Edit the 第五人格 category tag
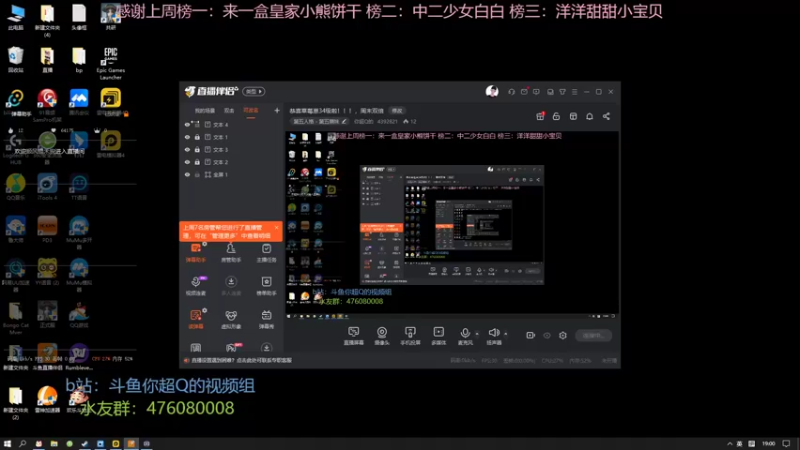Image resolution: width=800 pixels, height=450 pixels. [320, 121]
